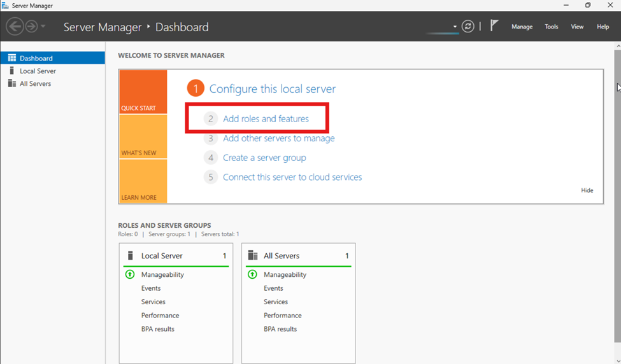Click green Manageability icon in Local Server tile
Viewport: 621px width, 364px height.
(x=130, y=274)
